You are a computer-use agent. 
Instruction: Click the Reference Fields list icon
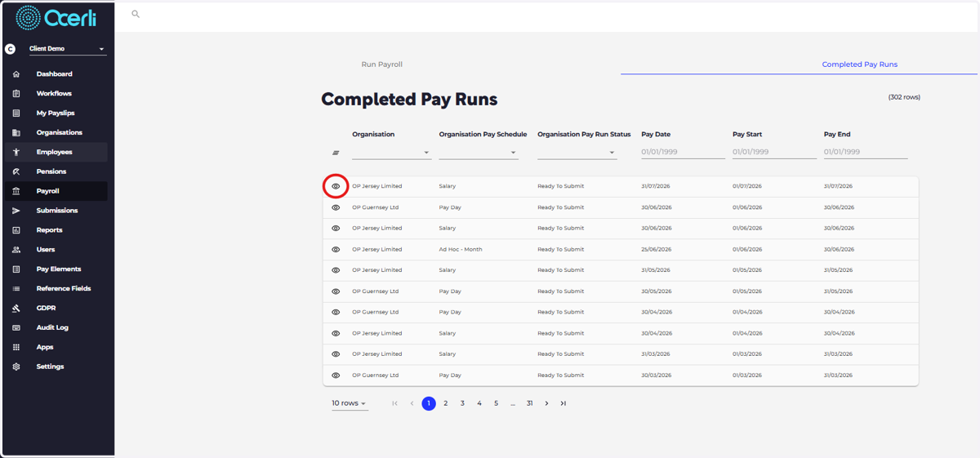click(16, 289)
